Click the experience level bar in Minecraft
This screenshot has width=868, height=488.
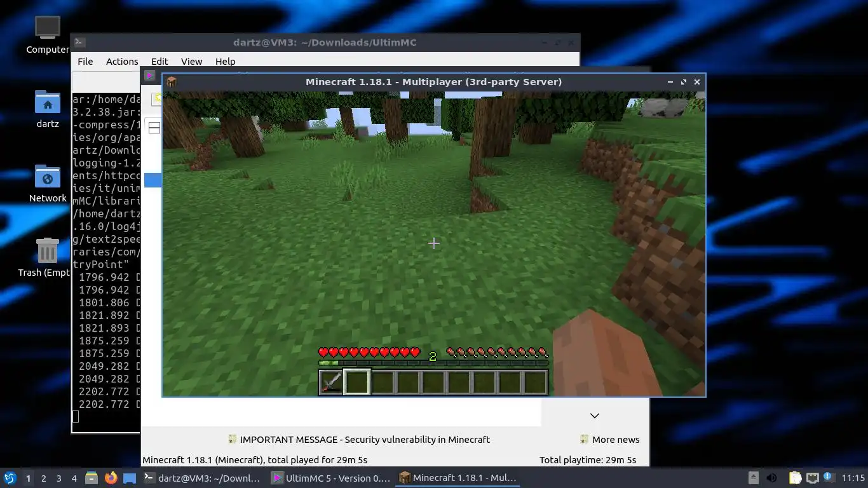point(433,363)
